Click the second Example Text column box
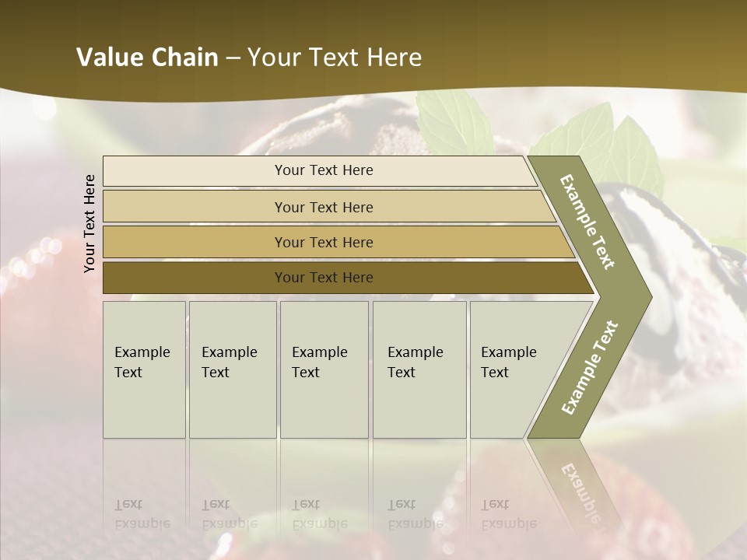This screenshot has width=747, height=560. [233, 369]
